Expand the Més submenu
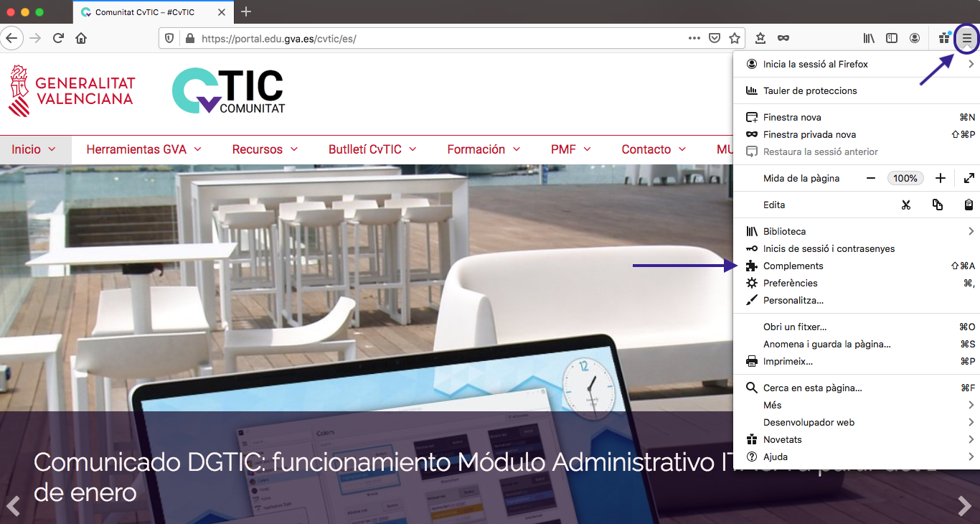The height and width of the screenshot is (524, 980). click(857, 405)
